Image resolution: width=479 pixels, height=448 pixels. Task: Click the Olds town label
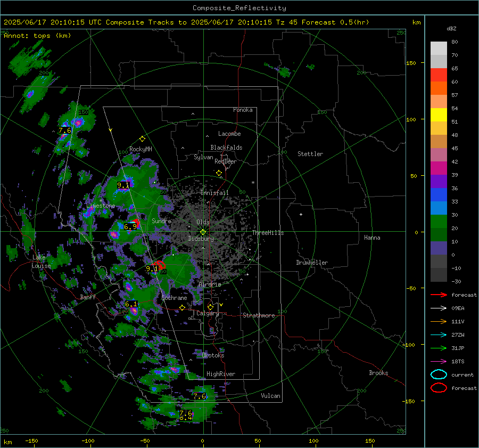tap(203, 222)
